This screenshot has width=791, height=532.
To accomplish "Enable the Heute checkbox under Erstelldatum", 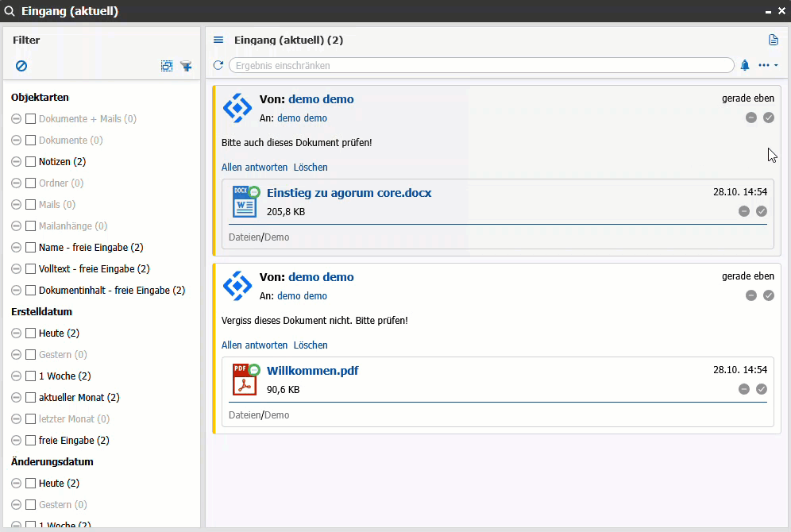I will (31, 333).
